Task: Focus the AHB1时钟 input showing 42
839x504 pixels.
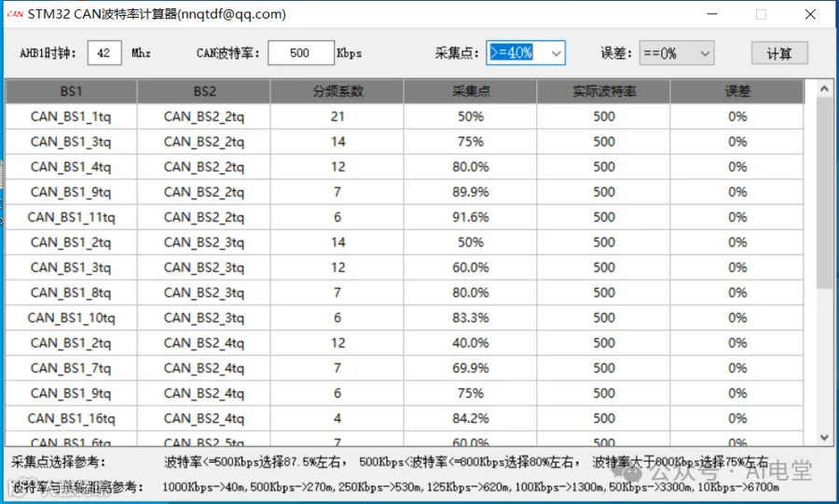Action: click(x=104, y=53)
